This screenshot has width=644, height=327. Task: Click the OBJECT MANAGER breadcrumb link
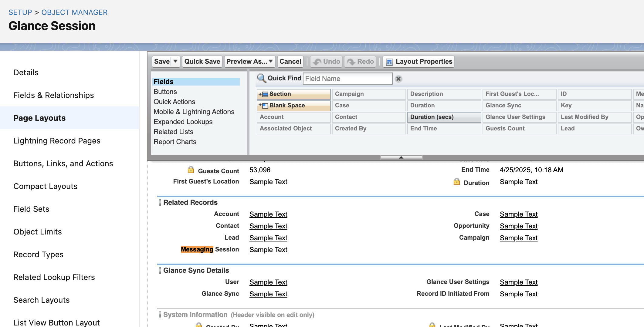74,12
